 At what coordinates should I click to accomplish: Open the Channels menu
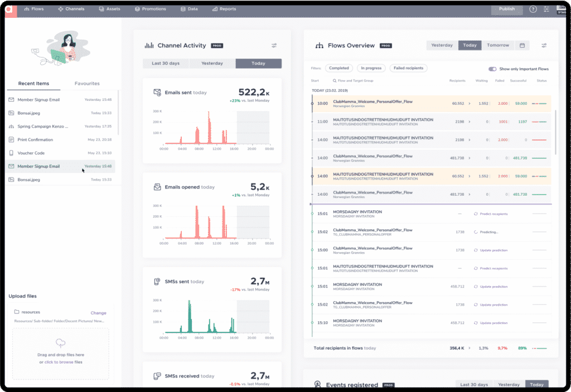click(x=71, y=9)
